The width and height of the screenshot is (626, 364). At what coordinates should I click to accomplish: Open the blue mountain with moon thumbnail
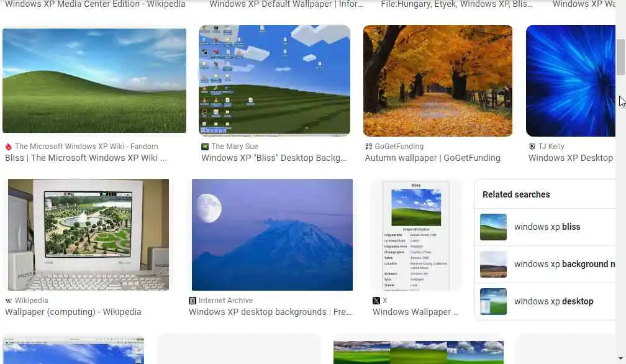(x=272, y=234)
